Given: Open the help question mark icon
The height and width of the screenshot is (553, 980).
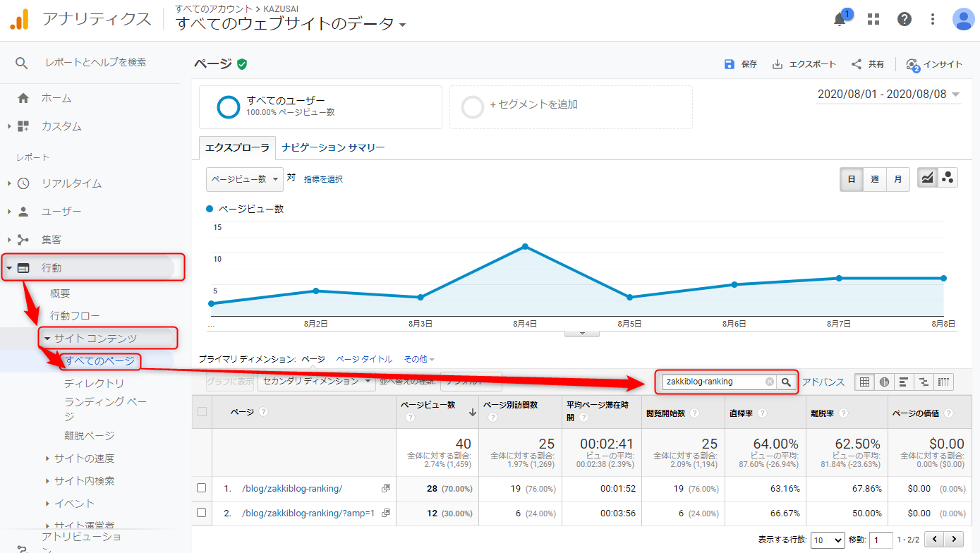Looking at the screenshot, I should click(x=905, y=19).
